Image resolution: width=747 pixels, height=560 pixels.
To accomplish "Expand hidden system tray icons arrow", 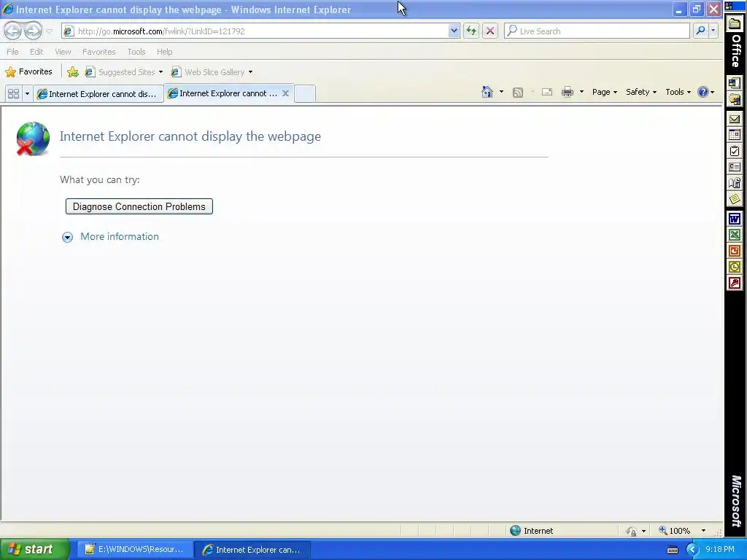I will (x=693, y=550).
